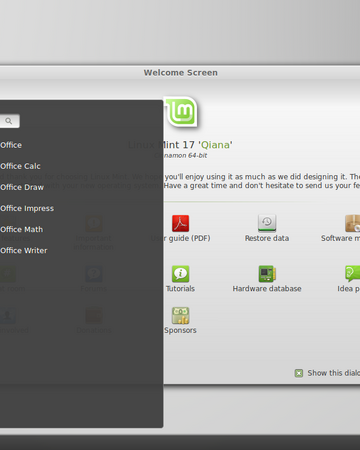
Task: Select the Office entry in the menu
Action: pos(11,145)
